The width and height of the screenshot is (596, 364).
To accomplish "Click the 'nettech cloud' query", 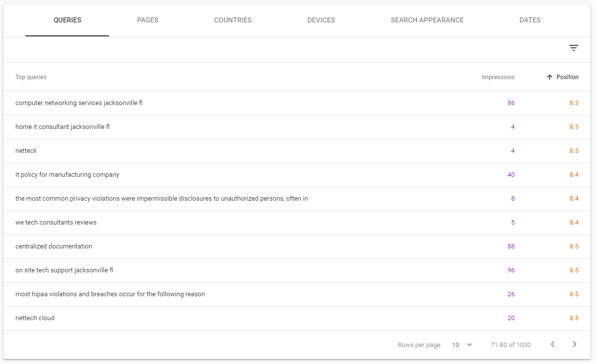I will click(35, 318).
